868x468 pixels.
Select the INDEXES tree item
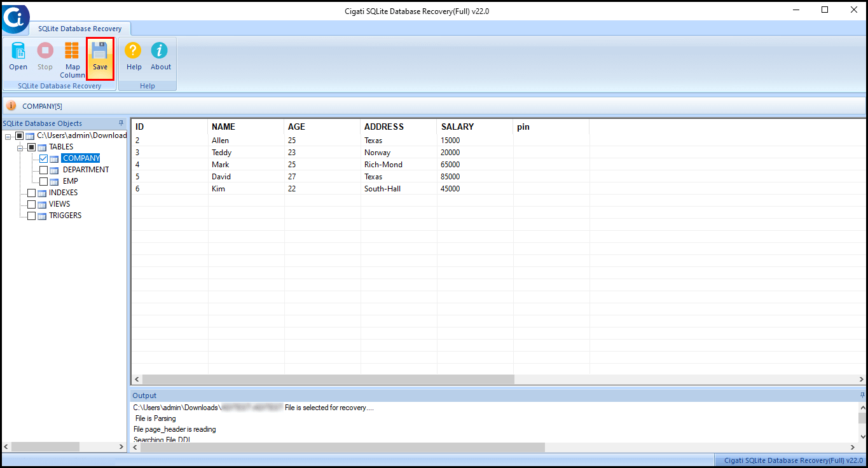(64, 193)
